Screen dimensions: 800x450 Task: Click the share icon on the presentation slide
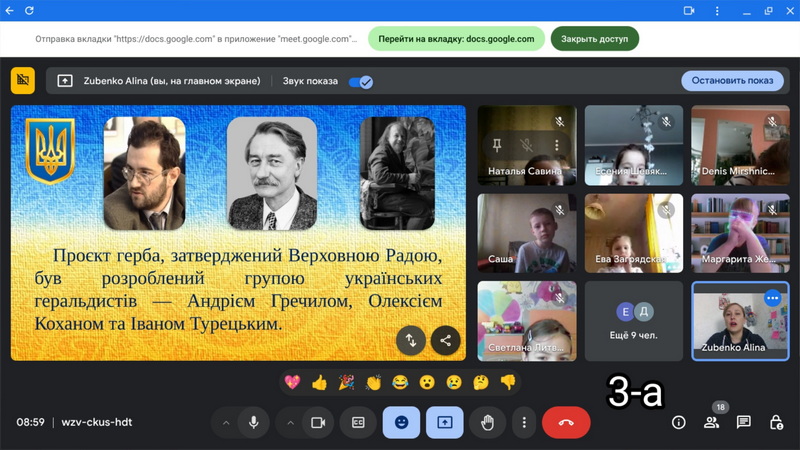pos(445,340)
